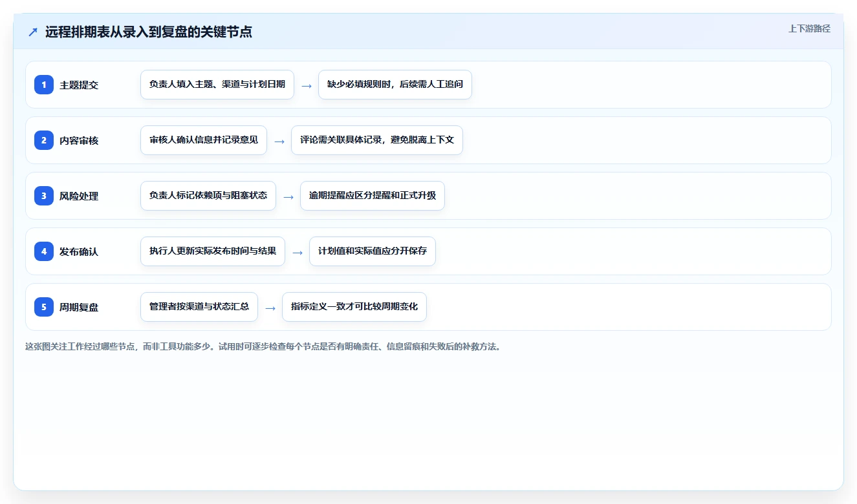Viewport: 857px width, 504px height.
Task: Click the 管理者按渠道与状态汇总 box
Action: (x=199, y=307)
